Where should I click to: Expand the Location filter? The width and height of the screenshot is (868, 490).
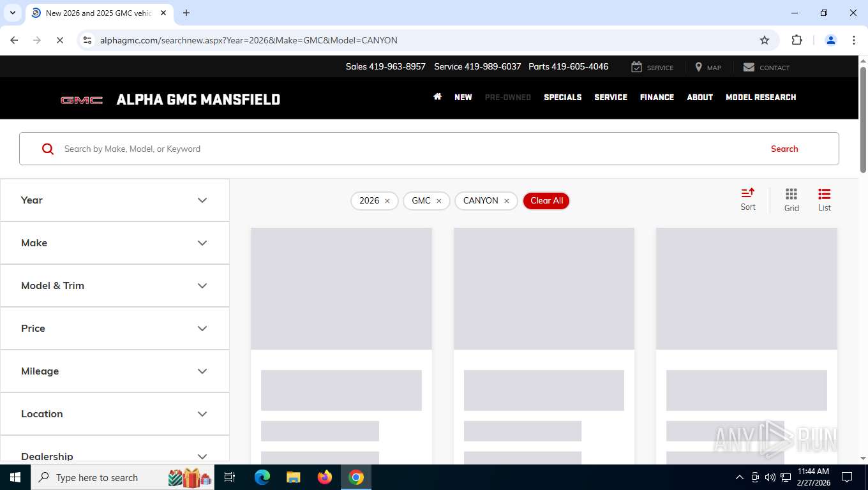point(115,414)
